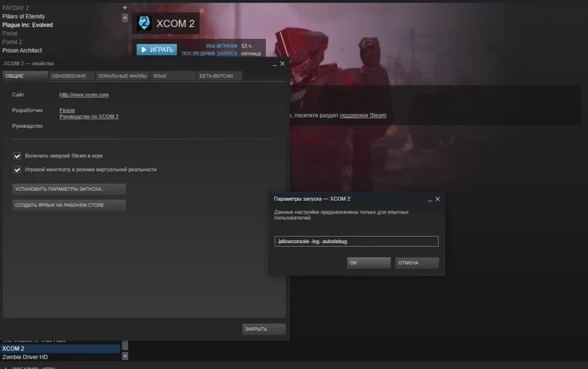This screenshot has width=588, height=369.
Task: Switch to the ОБЩИЕ tab
Action: coord(25,76)
